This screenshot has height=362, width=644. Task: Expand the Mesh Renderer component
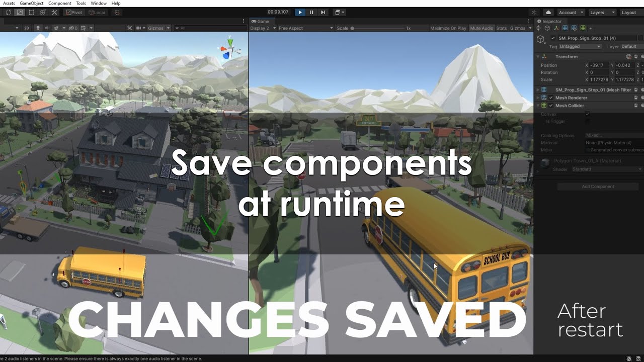538,98
